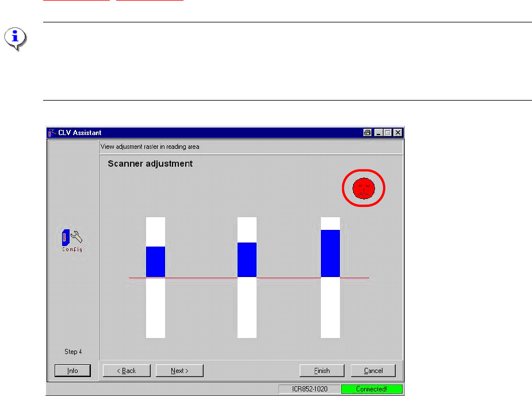
Task: Click the print icon in title bar
Action: tap(367, 133)
